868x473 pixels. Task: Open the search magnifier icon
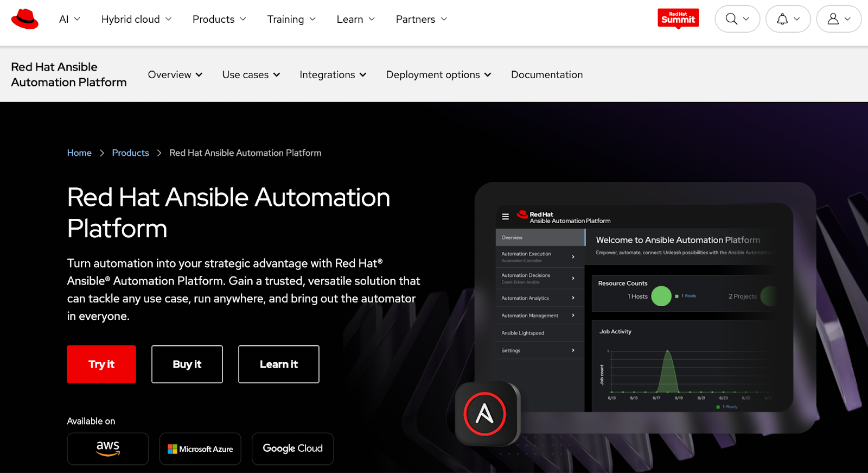click(x=731, y=19)
